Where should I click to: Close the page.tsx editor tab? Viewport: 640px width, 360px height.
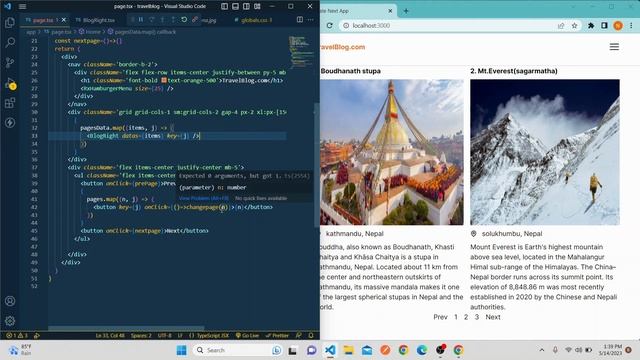[x=64, y=20]
